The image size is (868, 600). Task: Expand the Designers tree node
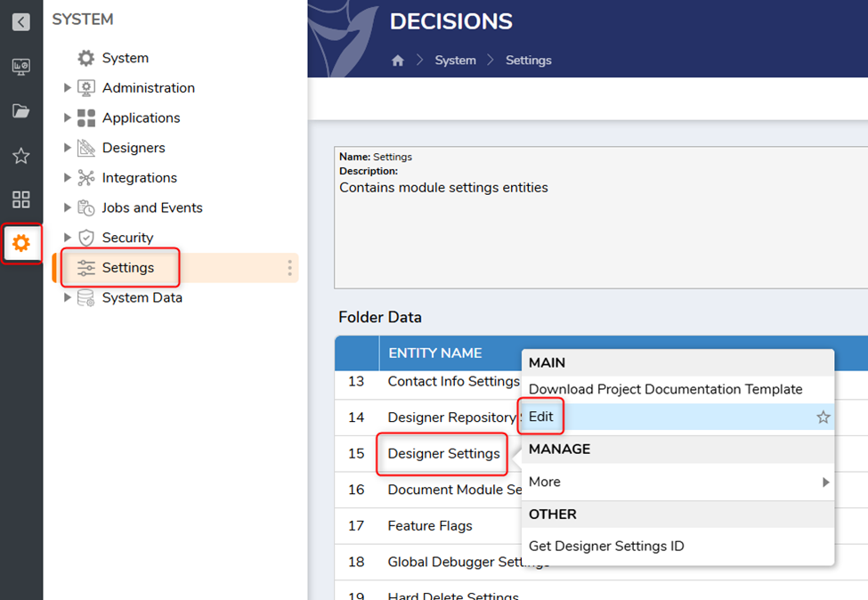(68, 148)
